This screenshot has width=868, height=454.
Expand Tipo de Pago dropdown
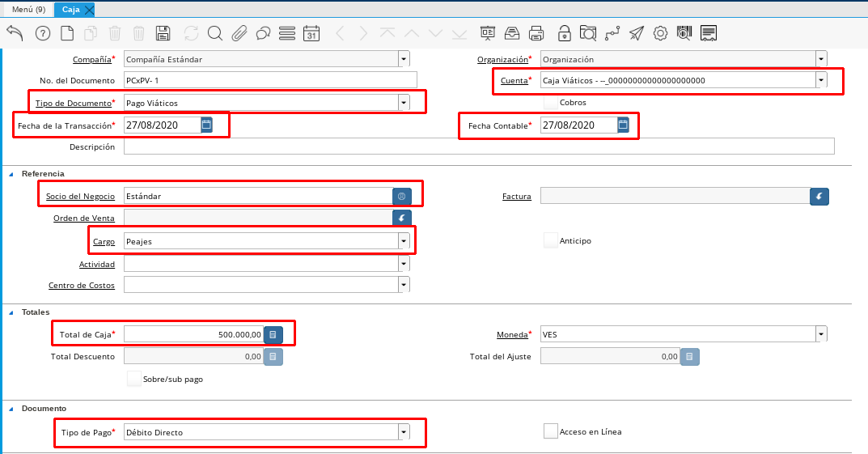[x=404, y=432]
